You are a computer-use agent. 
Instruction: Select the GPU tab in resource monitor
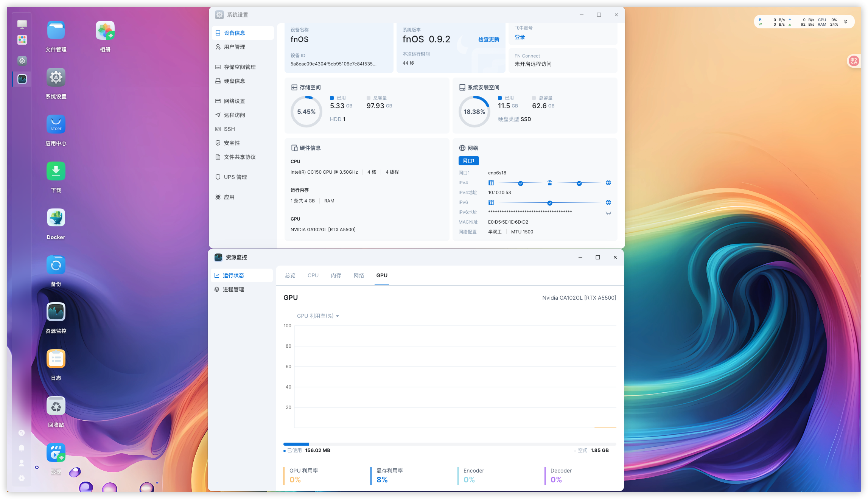point(382,275)
